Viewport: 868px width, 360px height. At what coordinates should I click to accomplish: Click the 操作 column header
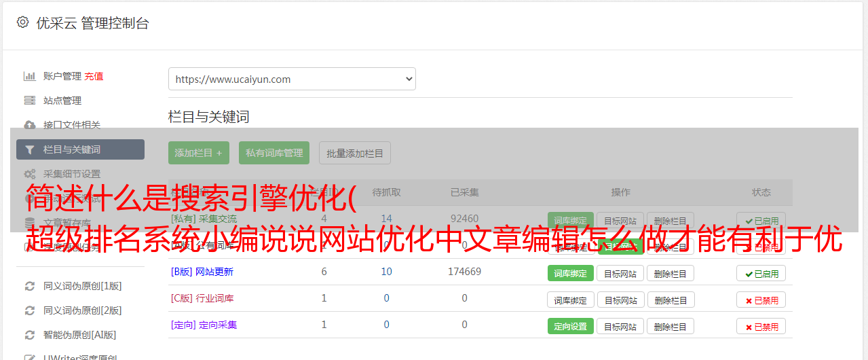click(x=621, y=192)
